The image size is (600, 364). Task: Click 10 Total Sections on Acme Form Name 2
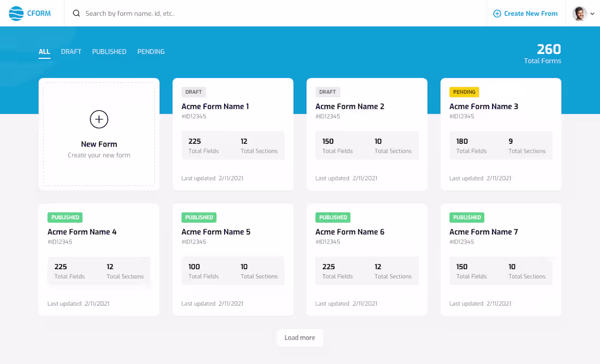coord(393,145)
